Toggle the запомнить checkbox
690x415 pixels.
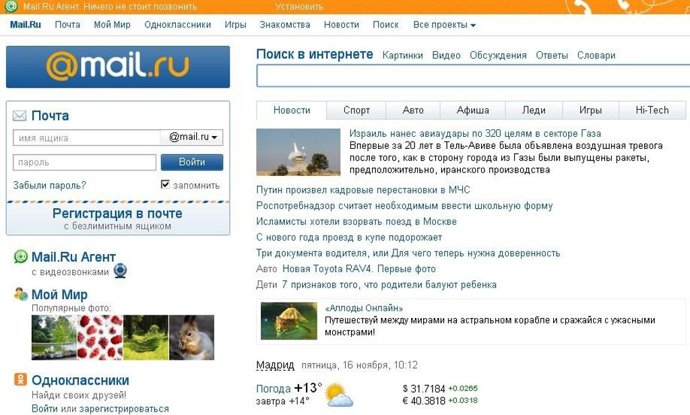[165, 184]
